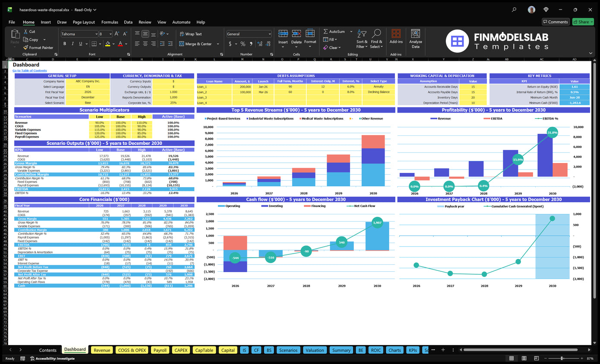Toggle Italic text formatting
Viewport: 600px width, 364px height.
(73, 44)
